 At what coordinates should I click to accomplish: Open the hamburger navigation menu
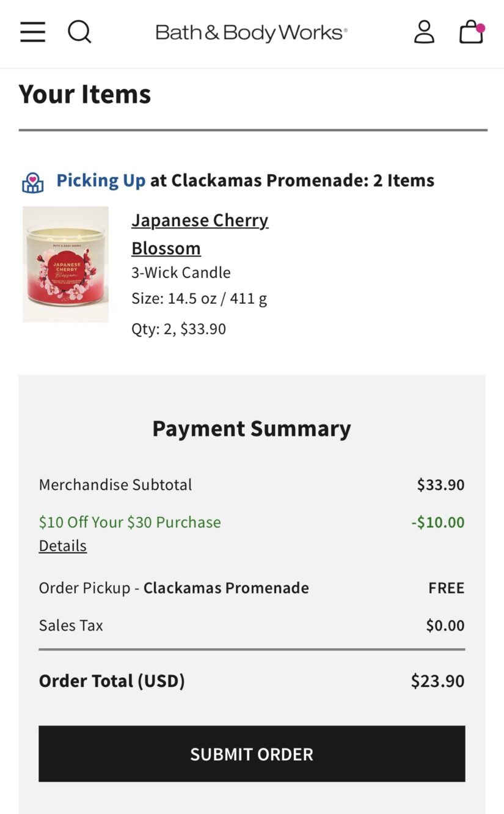point(32,32)
